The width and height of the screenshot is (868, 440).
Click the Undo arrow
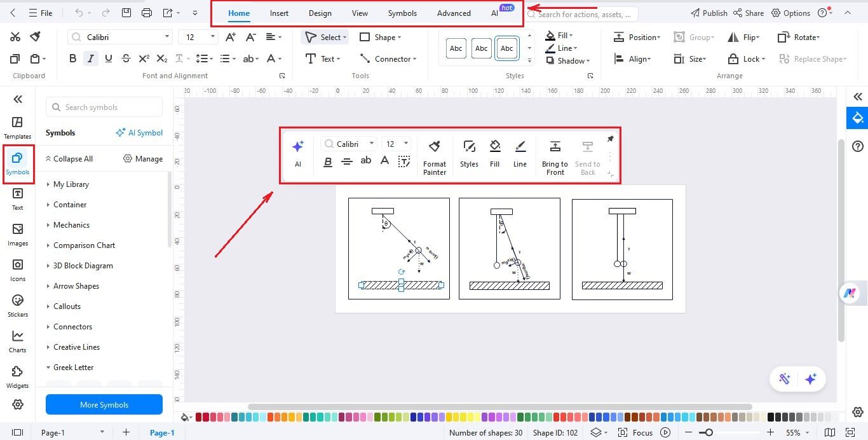[x=79, y=13]
